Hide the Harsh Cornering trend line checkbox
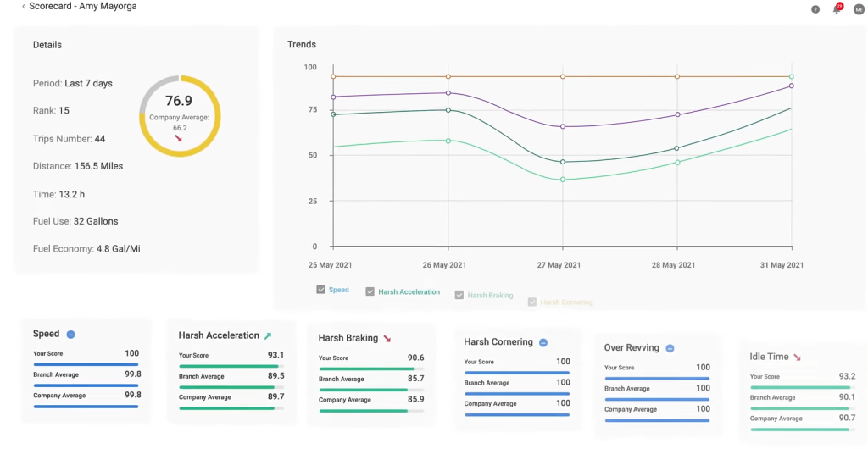Image resolution: width=868 pixels, height=449 pixels. click(532, 302)
